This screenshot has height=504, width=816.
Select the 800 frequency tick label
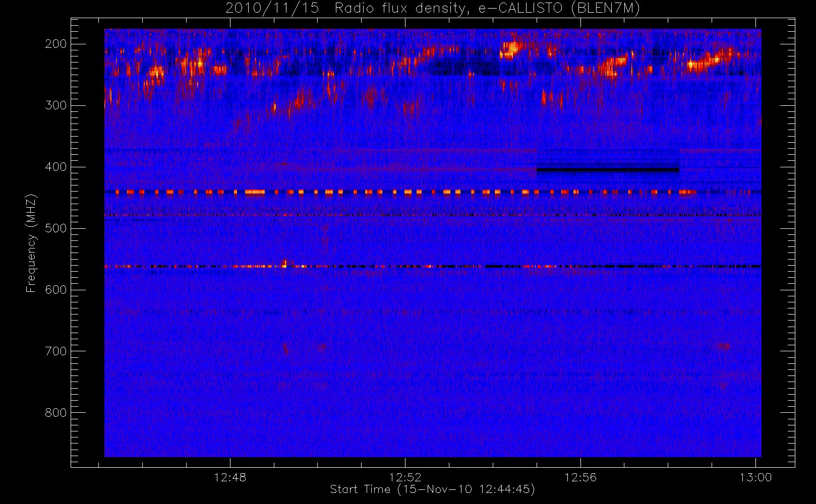click(56, 413)
